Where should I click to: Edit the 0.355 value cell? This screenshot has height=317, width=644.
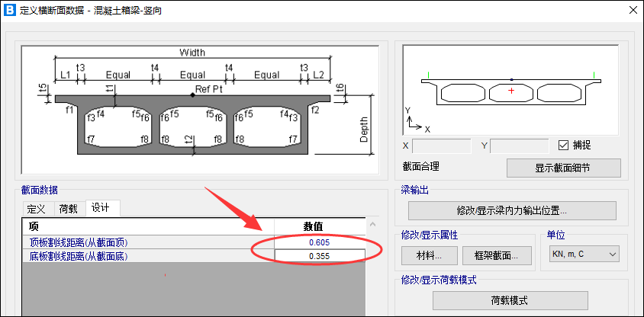coord(319,256)
